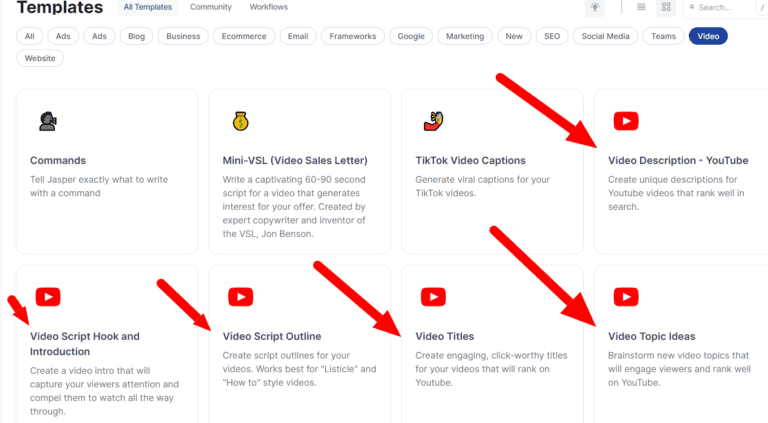The height and width of the screenshot is (423, 768).
Task: Click 'Create script outlines for your videos' text
Action: coord(299,369)
